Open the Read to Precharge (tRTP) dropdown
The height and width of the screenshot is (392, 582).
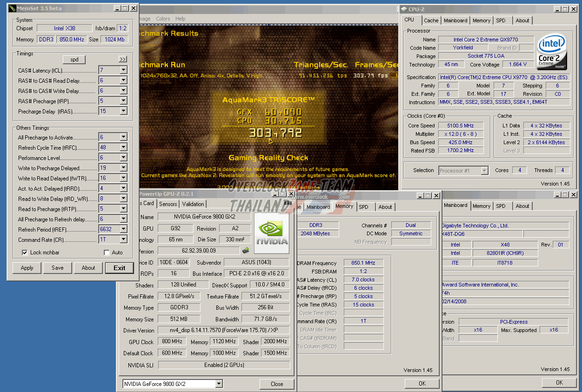point(123,209)
